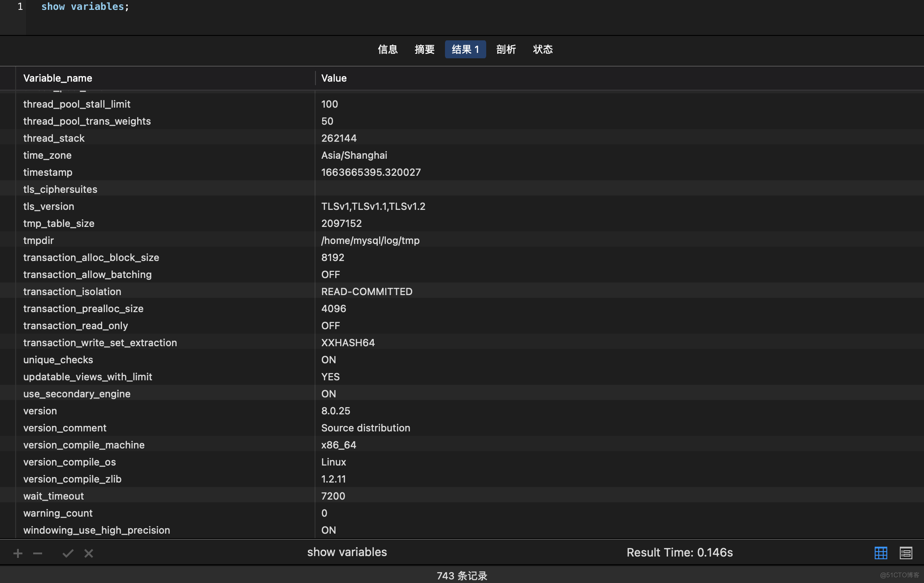Screen dimensions: 924x583
Task: Select the tls_ciphersuites row name
Action: (x=60, y=189)
